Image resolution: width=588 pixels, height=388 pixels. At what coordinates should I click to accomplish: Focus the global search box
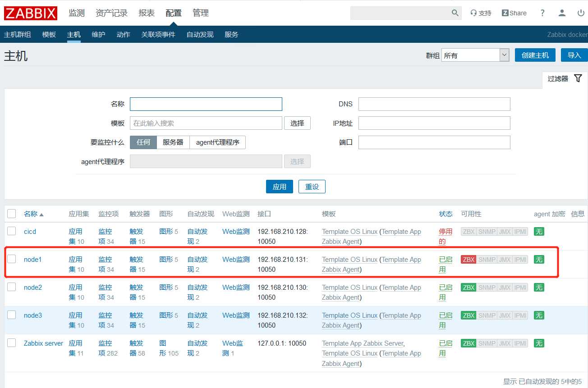click(400, 13)
